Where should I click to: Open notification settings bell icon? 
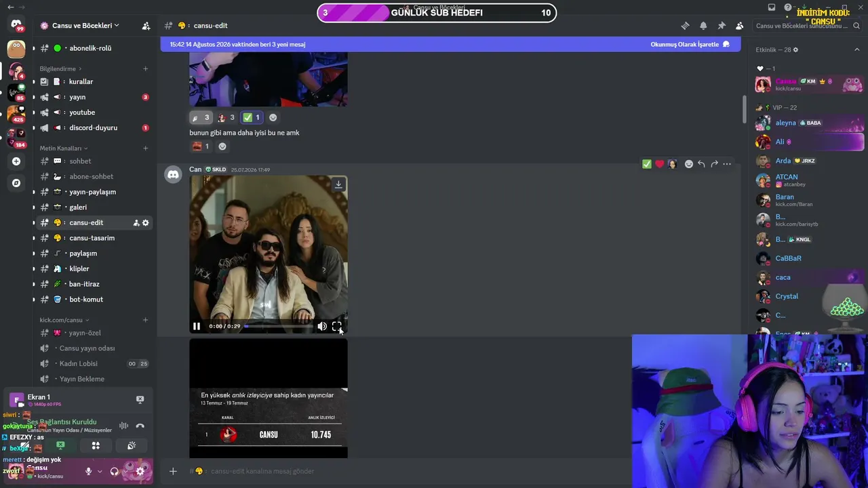coord(703,26)
